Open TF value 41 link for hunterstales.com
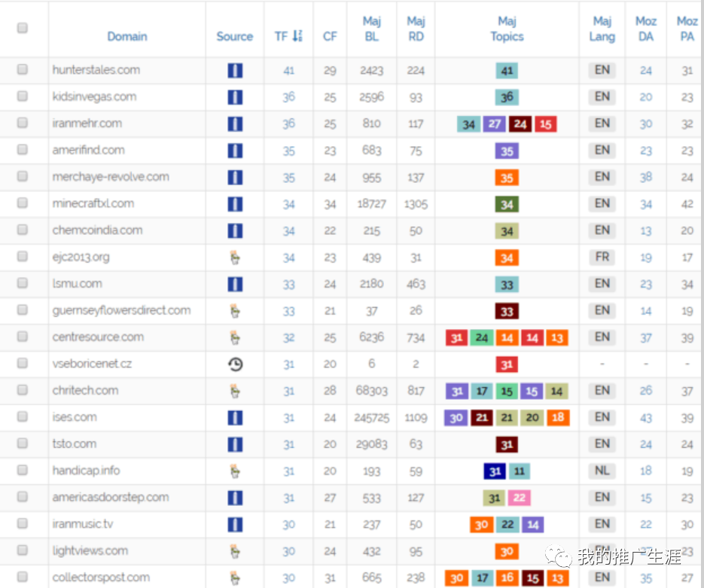This screenshot has height=588, width=704. [x=288, y=71]
